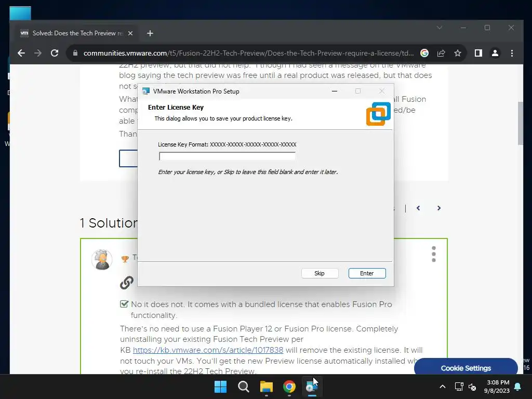Open a new Chrome tab
Viewport: 532px width, 399px height.
pyautogui.click(x=150, y=33)
